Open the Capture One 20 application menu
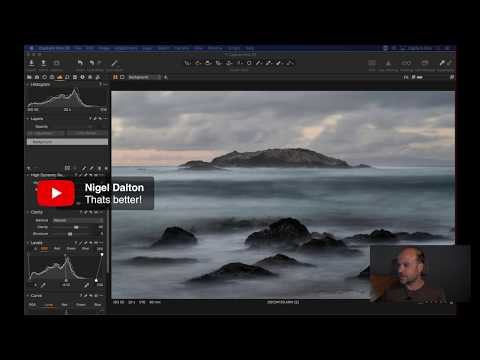 coord(54,48)
